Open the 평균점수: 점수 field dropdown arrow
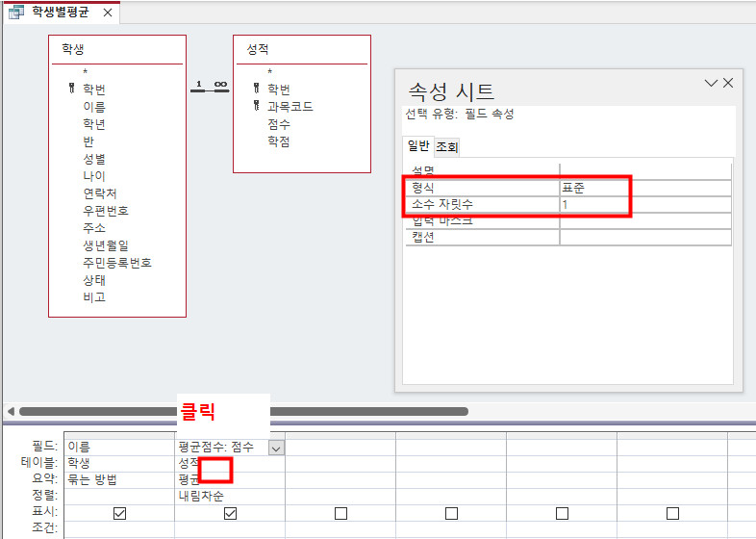Viewport: 756px width, 539px height. tap(276, 448)
